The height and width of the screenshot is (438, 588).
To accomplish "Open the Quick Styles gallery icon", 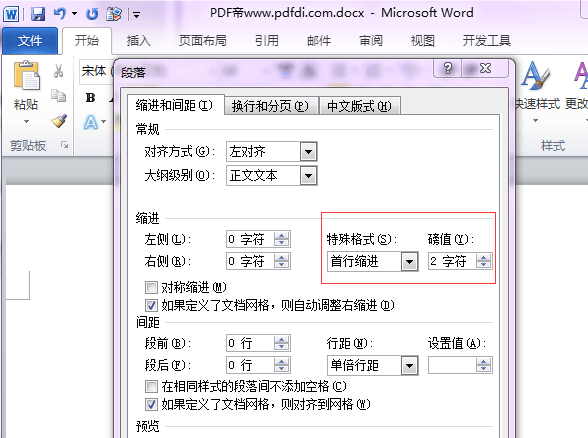I will pyautogui.click(x=536, y=76).
